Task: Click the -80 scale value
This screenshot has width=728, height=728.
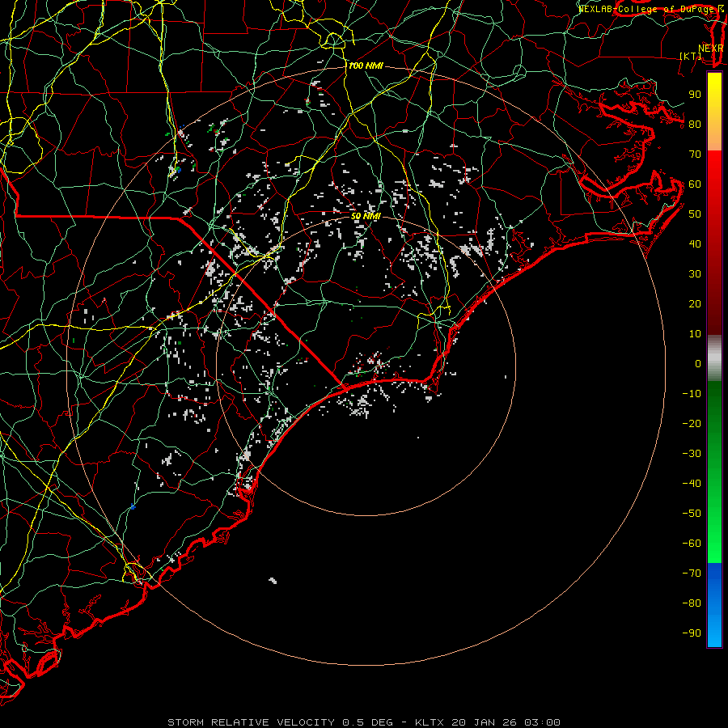Action: coord(692,603)
